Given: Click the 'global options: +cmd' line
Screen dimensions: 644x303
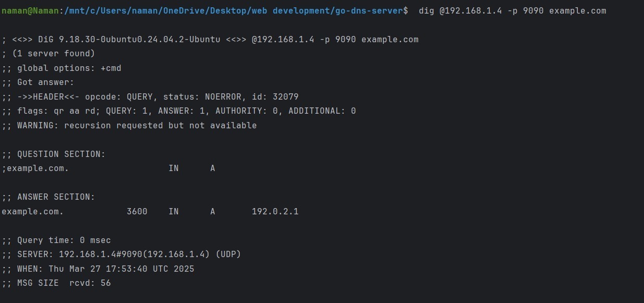Looking at the screenshot, I should (62, 68).
